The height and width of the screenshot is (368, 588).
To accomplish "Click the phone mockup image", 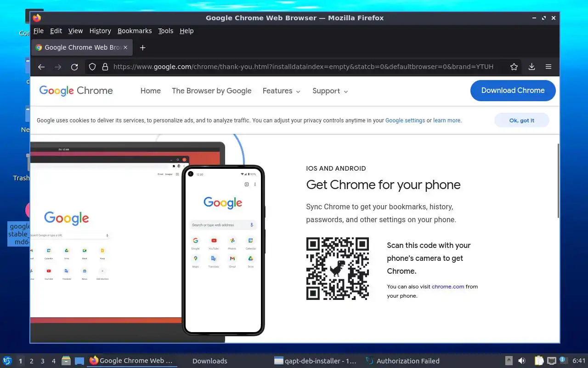I will [x=223, y=250].
